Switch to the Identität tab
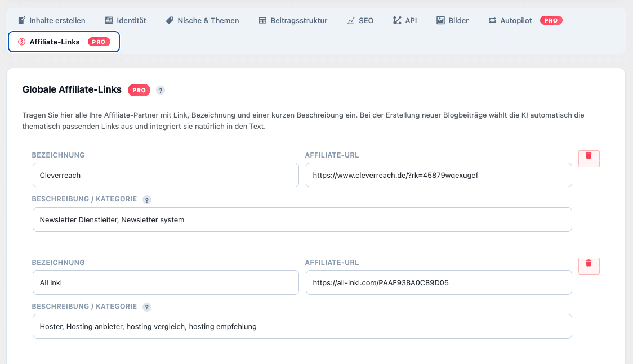 (126, 20)
